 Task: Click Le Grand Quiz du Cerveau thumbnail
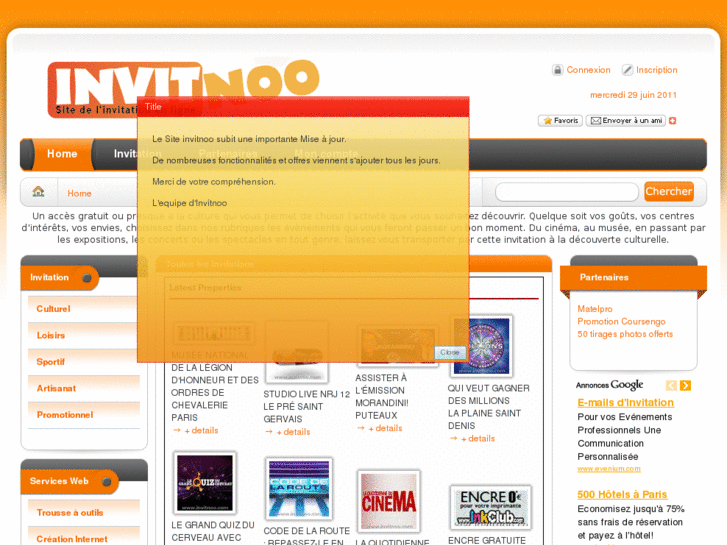click(204, 482)
